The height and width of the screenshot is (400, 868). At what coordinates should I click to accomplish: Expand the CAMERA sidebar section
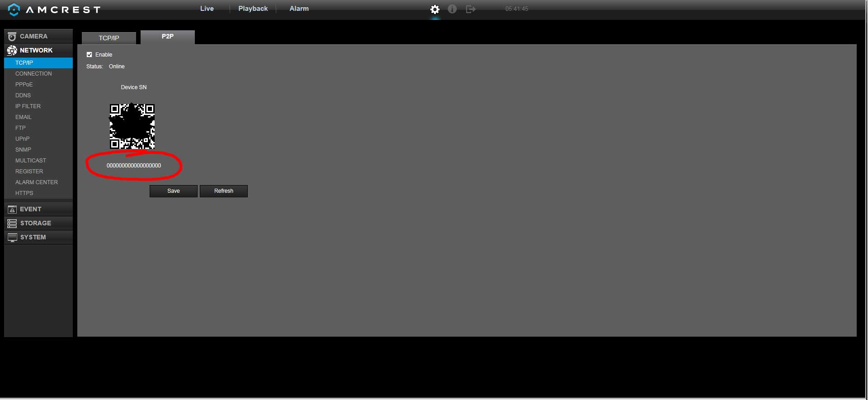pyautogui.click(x=38, y=36)
